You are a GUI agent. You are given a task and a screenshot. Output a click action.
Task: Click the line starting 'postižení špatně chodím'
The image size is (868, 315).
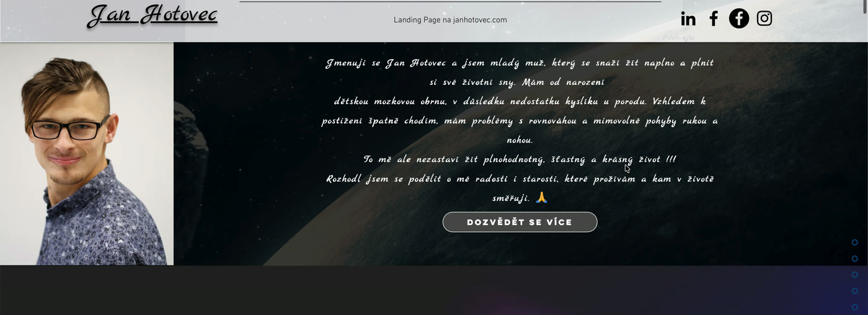coord(520,121)
